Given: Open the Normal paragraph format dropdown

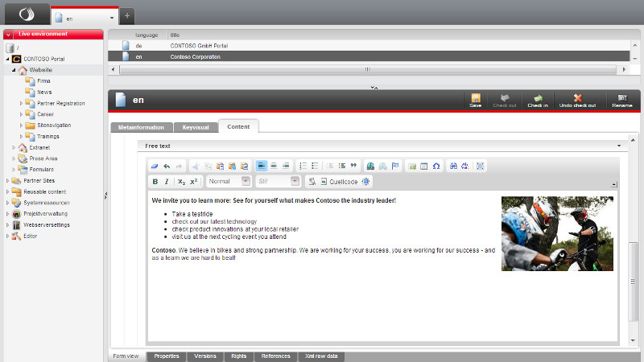Looking at the screenshot, I should tap(229, 182).
